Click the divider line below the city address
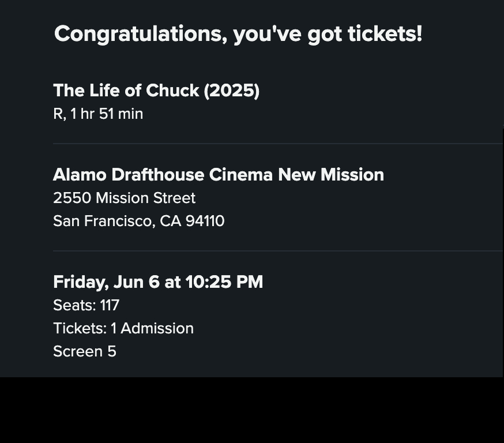Screen dimensions: 504x443 coord(277,251)
